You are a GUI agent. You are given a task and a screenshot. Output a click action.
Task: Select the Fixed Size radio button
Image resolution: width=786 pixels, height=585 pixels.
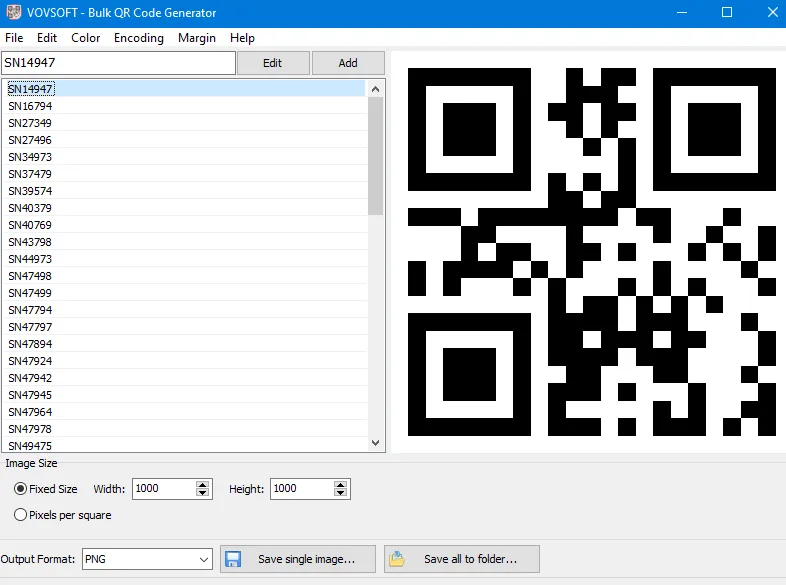point(21,490)
